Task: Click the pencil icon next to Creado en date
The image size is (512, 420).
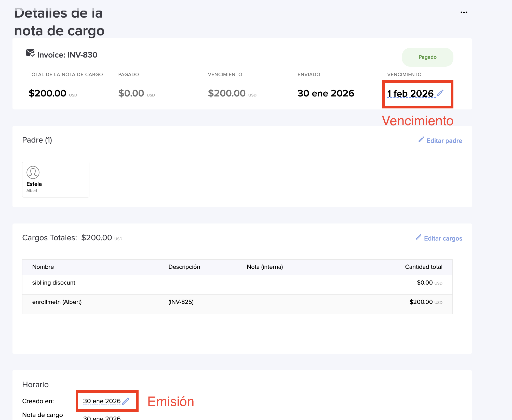Action: coord(126,401)
